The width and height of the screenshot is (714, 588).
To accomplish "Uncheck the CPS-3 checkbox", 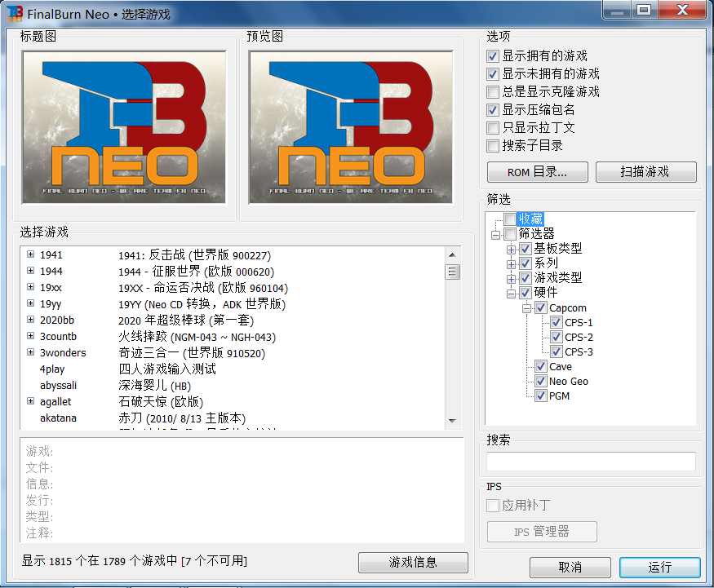I will click(556, 351).
